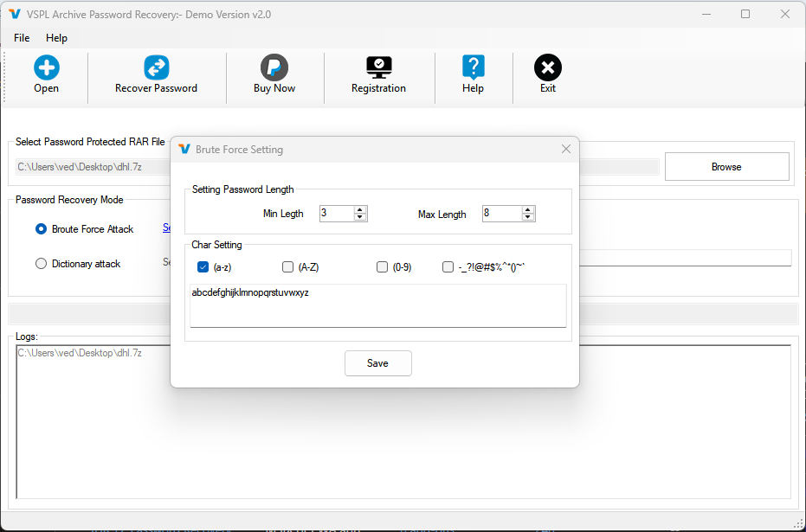
Task: Click the Max Length value field
Action: tap(502, 213)
